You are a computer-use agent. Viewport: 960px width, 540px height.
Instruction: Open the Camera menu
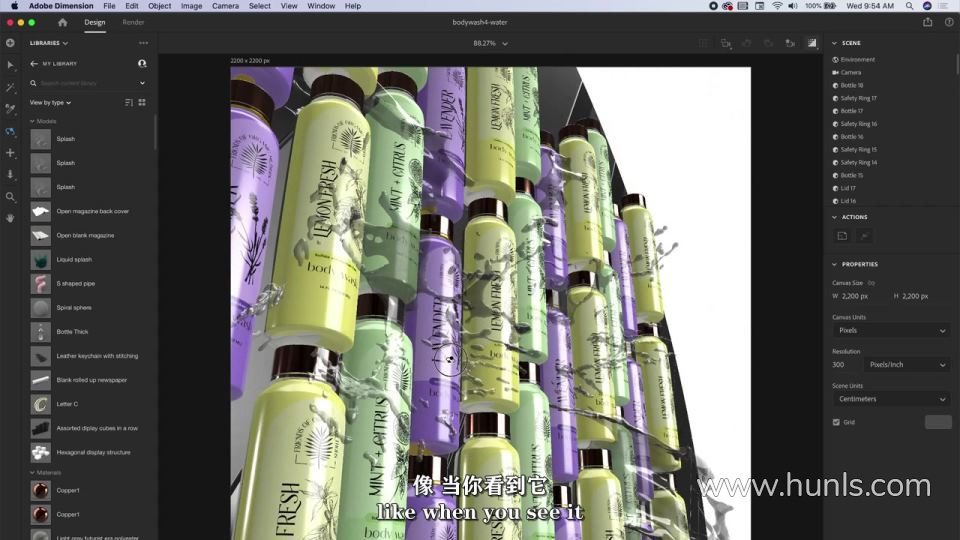click(225, 6)
